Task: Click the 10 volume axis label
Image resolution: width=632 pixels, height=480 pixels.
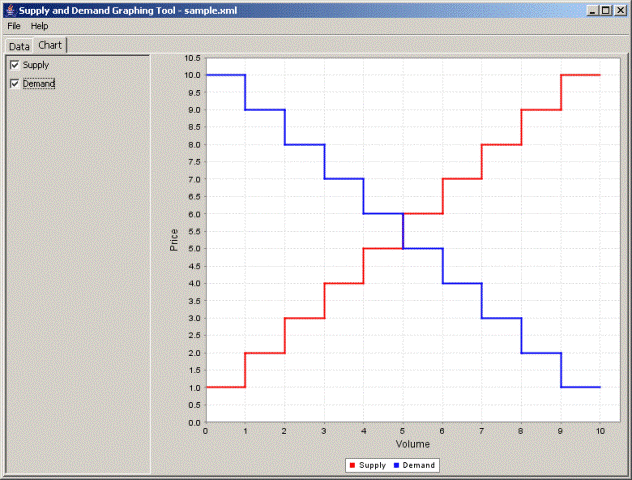Action: [600, 431]
